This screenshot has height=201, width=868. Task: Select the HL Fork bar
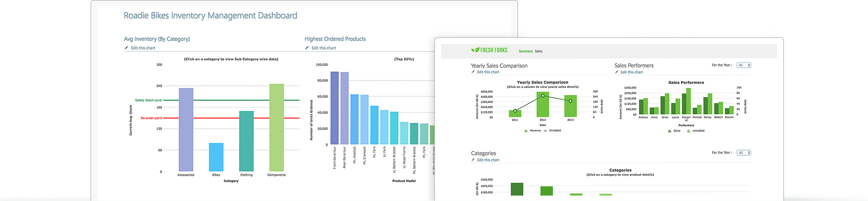(374, 125)
